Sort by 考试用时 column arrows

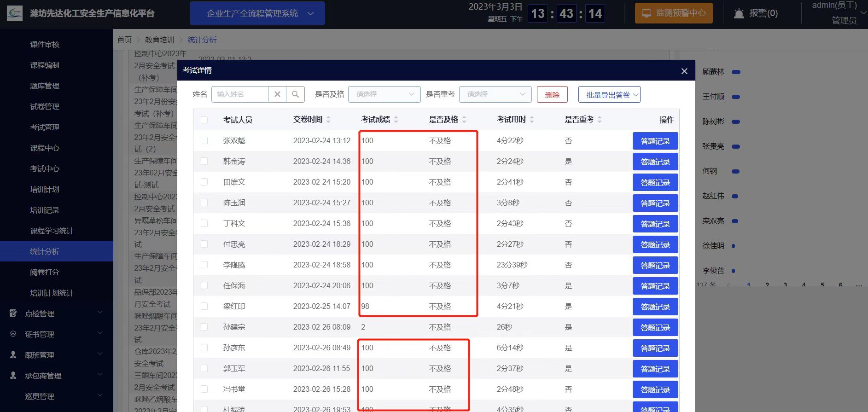(532, 120)
